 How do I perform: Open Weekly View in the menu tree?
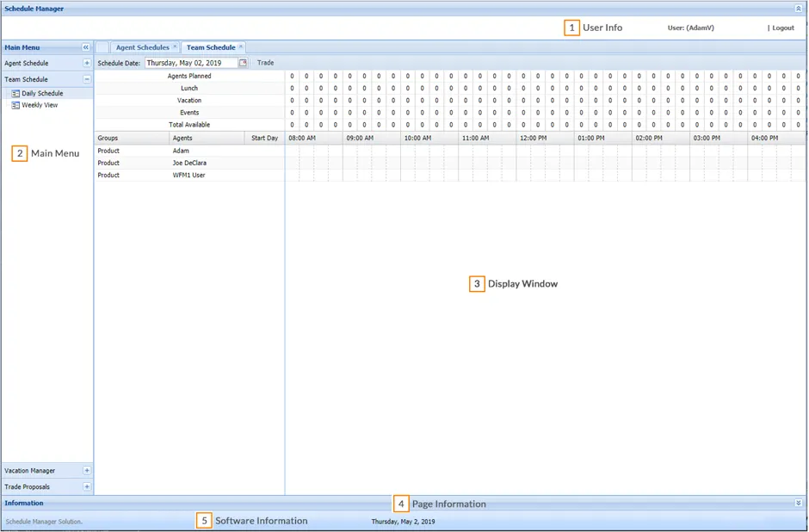40,105
